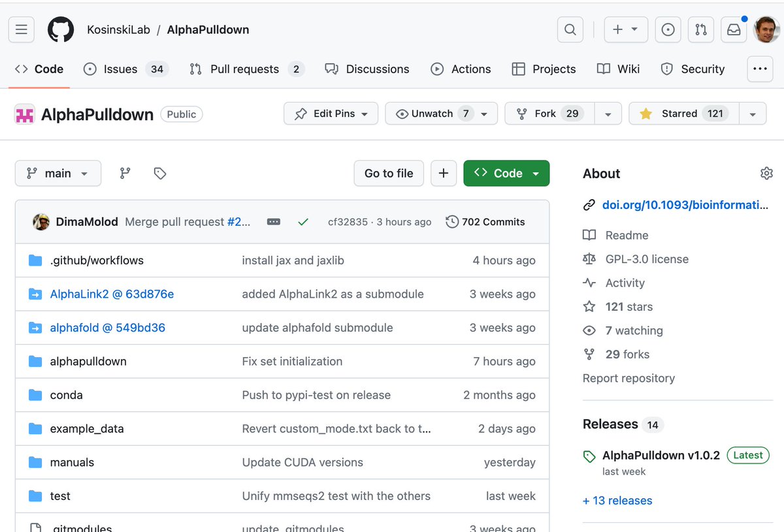Open the create new plus dropdown
This screenshot has height=532, width=784.
(625, 29)
